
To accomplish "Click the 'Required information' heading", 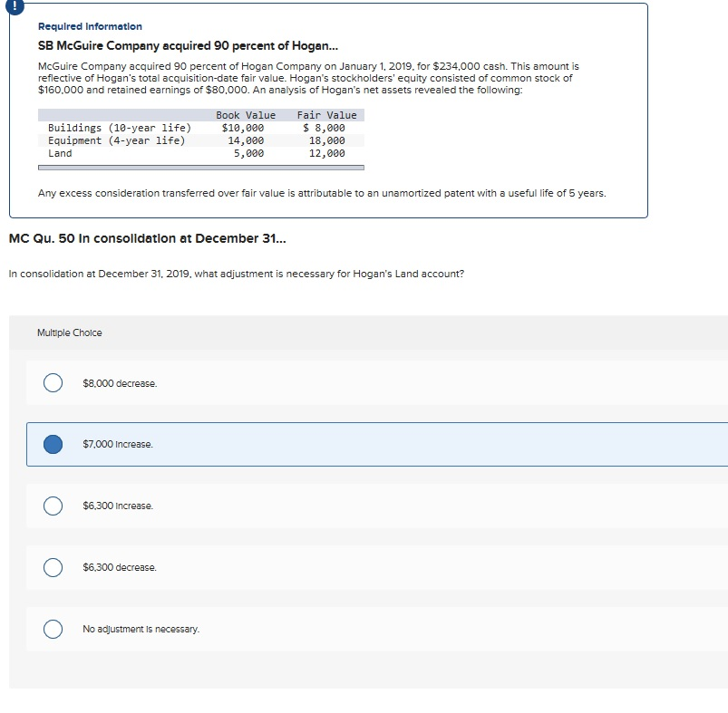I will [x=90, y=26].
